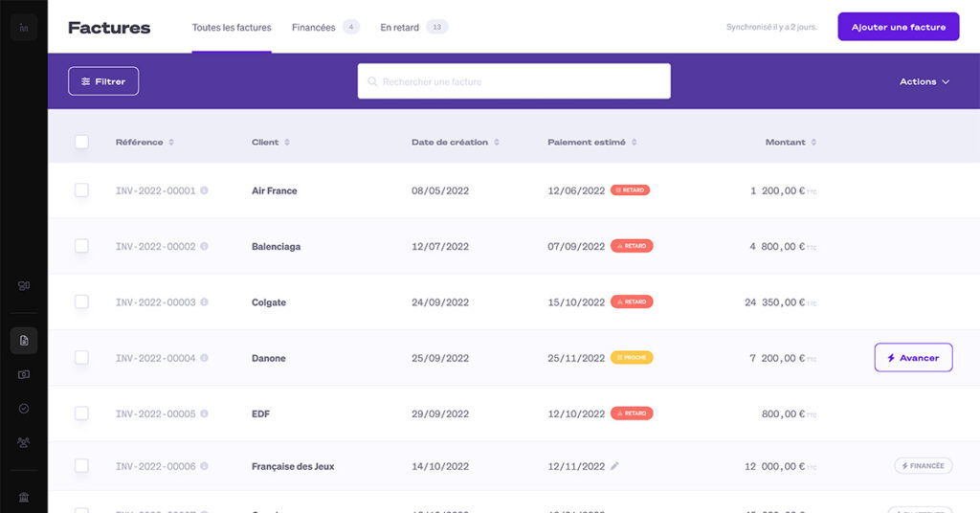This screenshot has height=513, width=980.
Task: Tick the select-all checkbox in table header
Action: [x=81, y=142]
